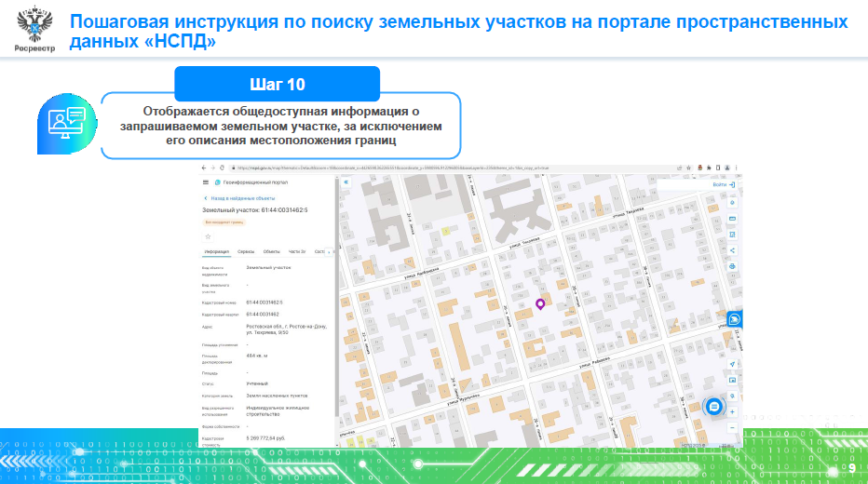Select the status value Учтенный
Image resolution: width=868 pixels, height=484 pixels.
point(257,383)
